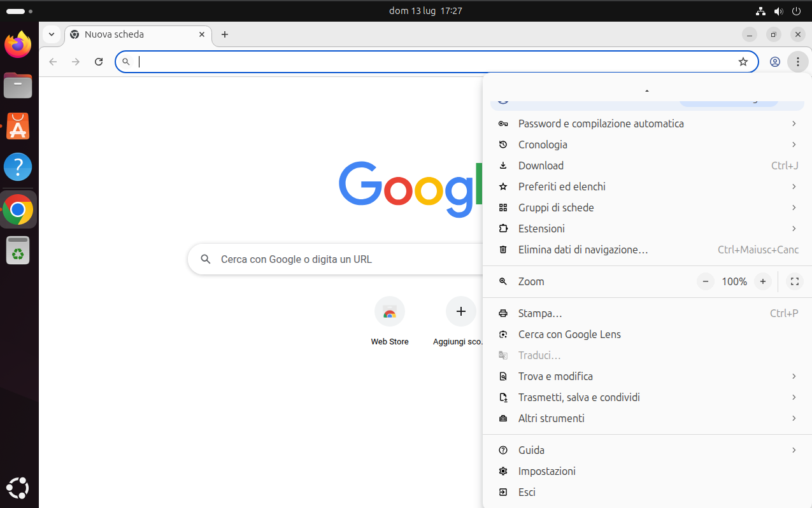The width and height of the screenshot is (812, 508).
Task: Open Cronologia submenu
Action: tap(647, 145)
